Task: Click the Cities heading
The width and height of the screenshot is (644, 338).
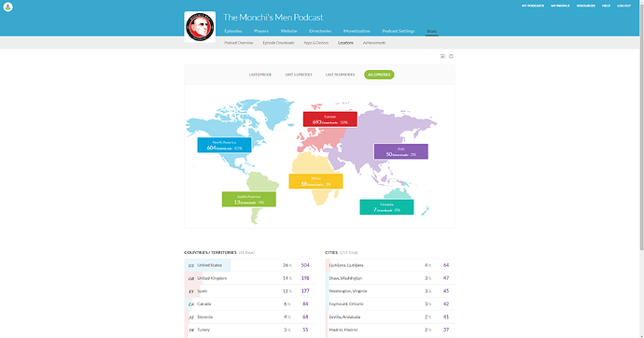Action: click(x=330, y=253)
